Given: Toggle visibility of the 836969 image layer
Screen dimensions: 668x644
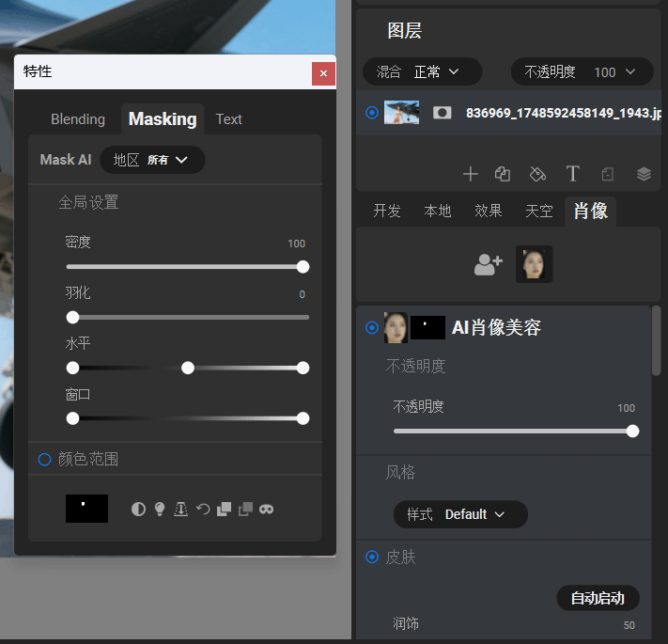Looking at the screenshot, I should pyautogui.click(x=372, y=113).
